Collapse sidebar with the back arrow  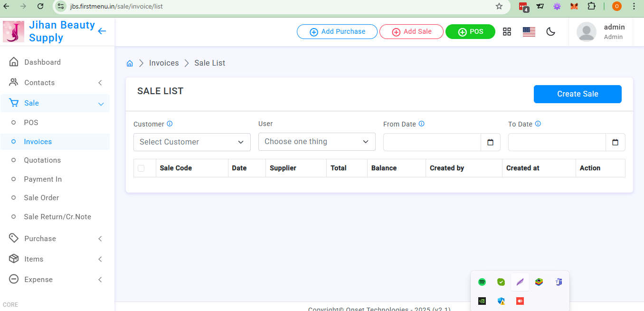tap(102, 31)
